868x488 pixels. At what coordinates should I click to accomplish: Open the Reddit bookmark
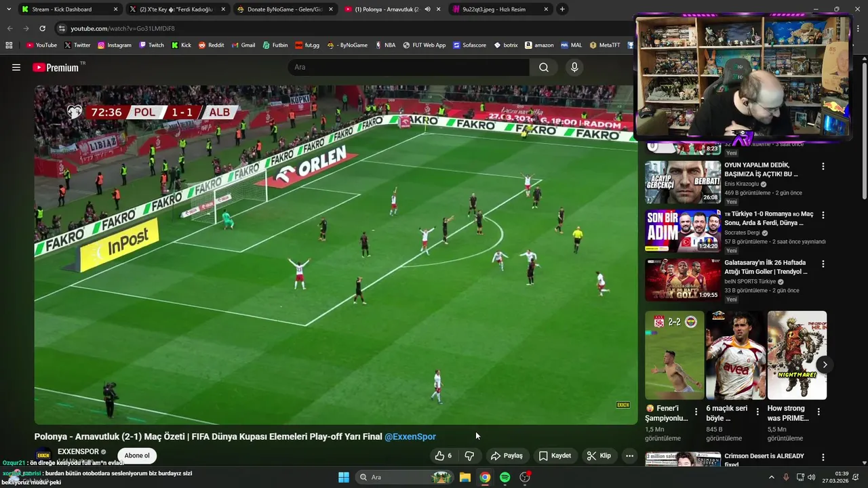211,45
